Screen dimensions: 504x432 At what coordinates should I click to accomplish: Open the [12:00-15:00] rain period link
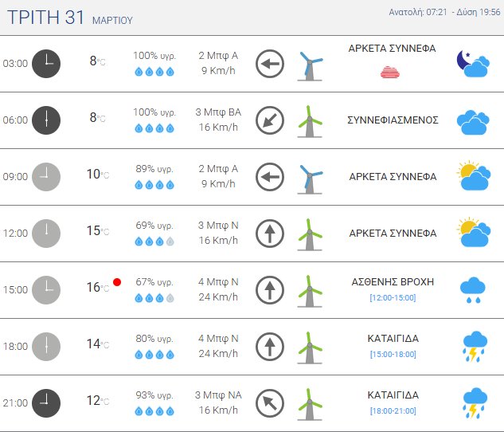pyautogui.click(x=393, y=298)
